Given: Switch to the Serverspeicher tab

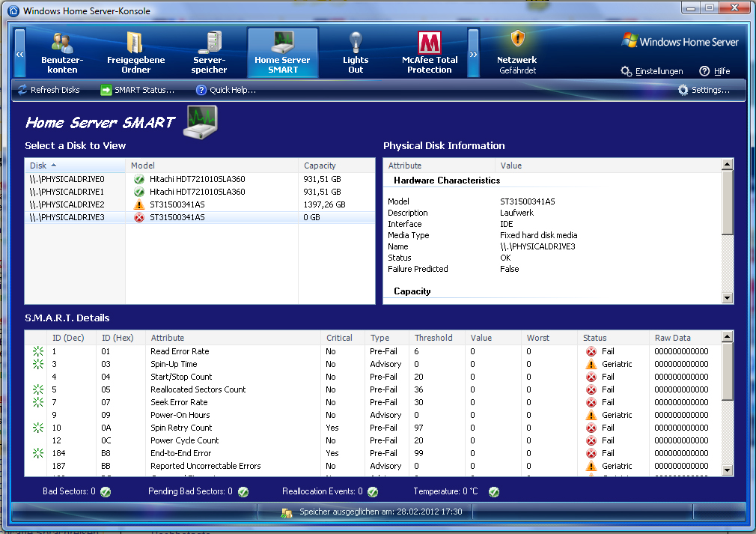Looking at the screenshot, I should pos(209,52).
